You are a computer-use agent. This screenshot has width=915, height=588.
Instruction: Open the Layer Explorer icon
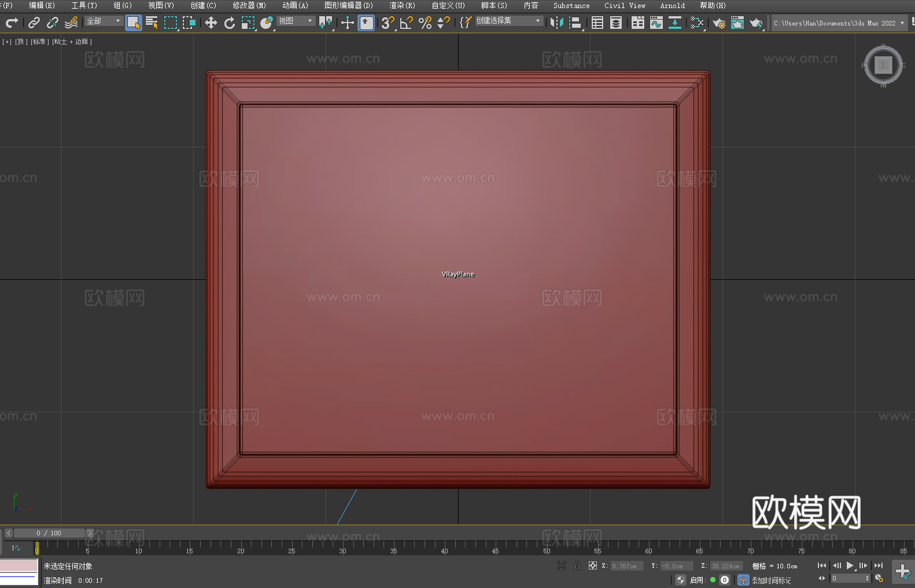coord(616,23)
